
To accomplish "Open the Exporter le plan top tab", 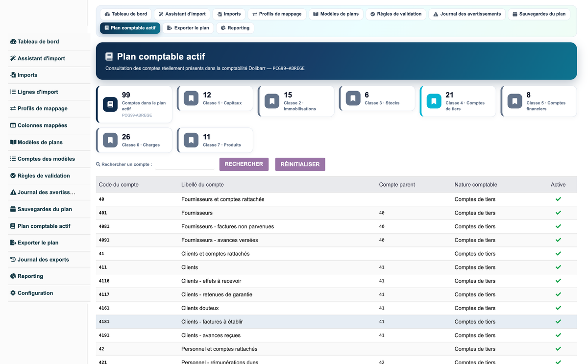I will (x=188, y=28).
